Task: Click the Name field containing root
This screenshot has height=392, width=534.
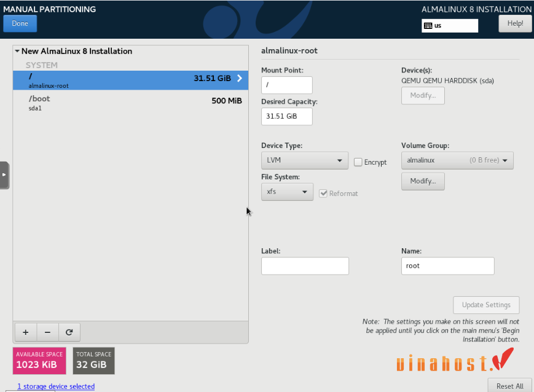Action: [447, 265]
